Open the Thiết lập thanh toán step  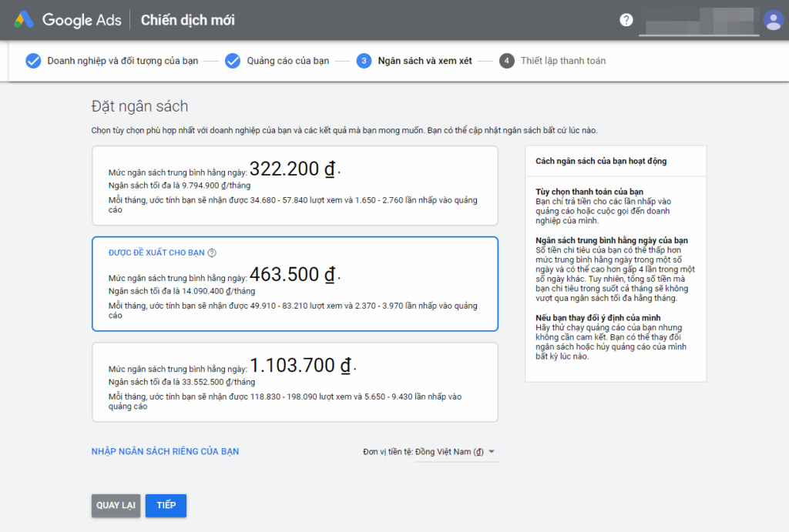pos(562,61)
